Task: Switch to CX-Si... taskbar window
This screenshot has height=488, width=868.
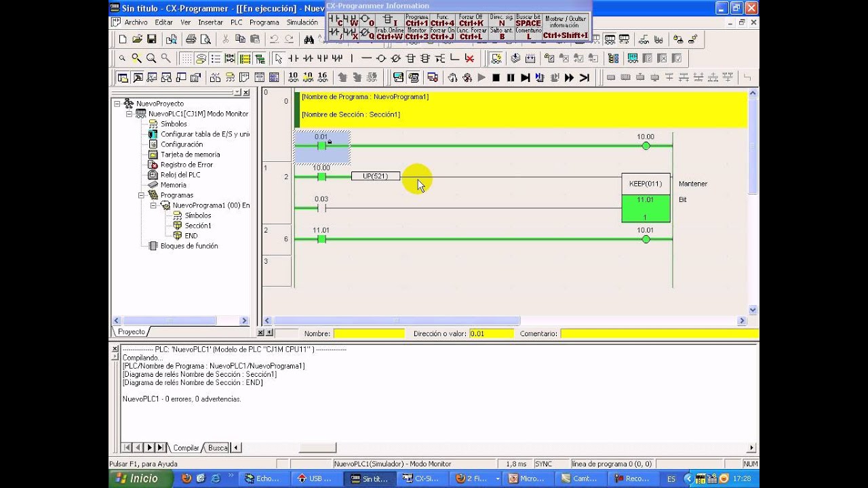Action: point(421,479)
